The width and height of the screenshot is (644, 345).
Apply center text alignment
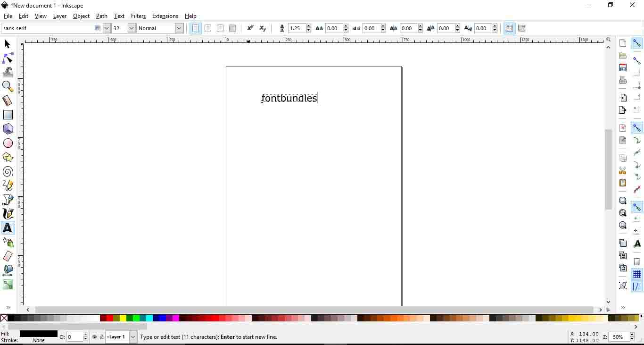click(x=208, y=28)
